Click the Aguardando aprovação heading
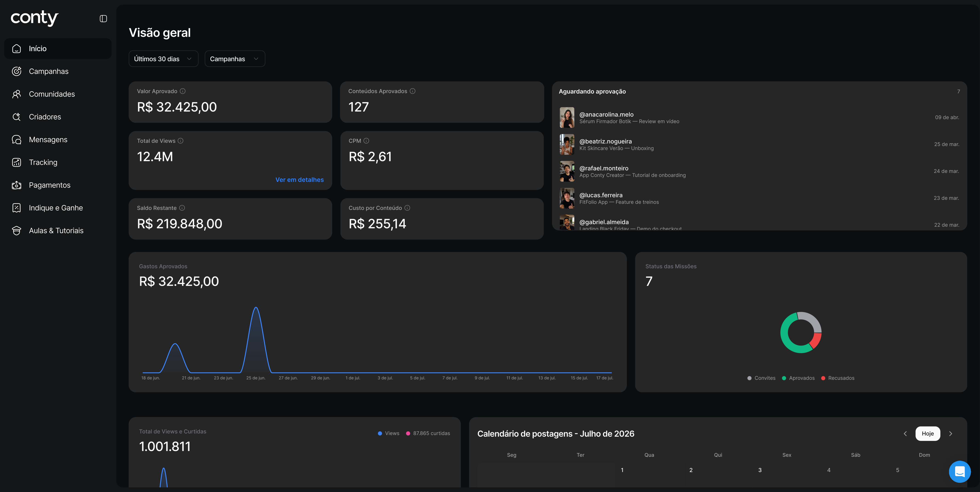Viewport: 980px width, 492px height. pos(592,92)
